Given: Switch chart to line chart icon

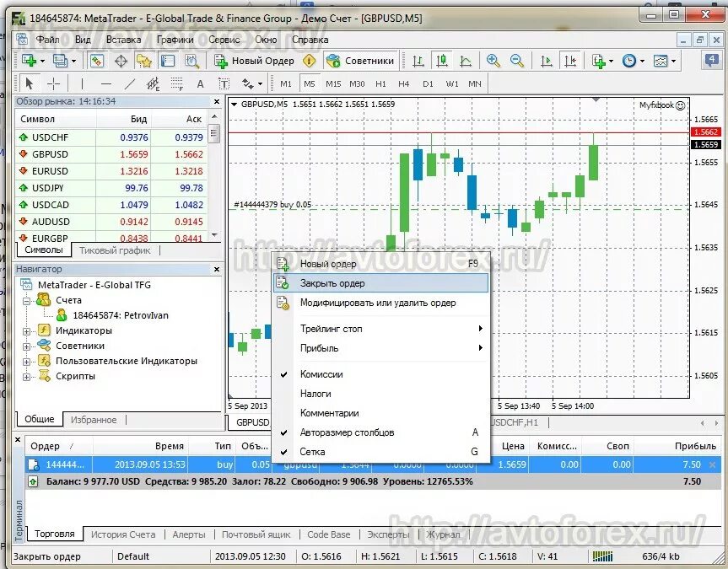Looking at the screenshot, I should coord(465,61).
